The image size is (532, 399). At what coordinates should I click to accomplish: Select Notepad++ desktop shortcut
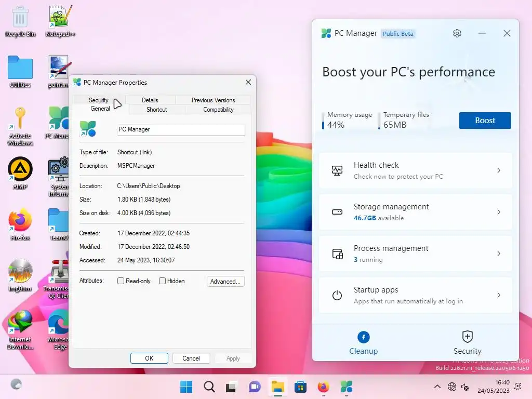point(60,21)
